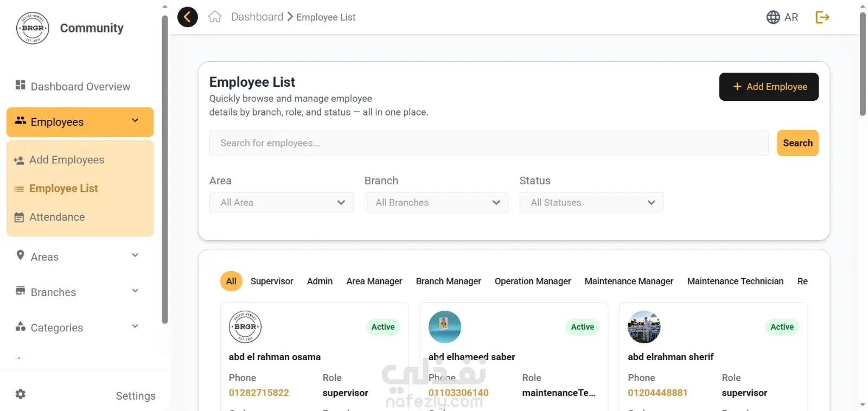Click the Employee List breadcrumb text
Viewport: 868px width, 411px height.
coord(326,17)
